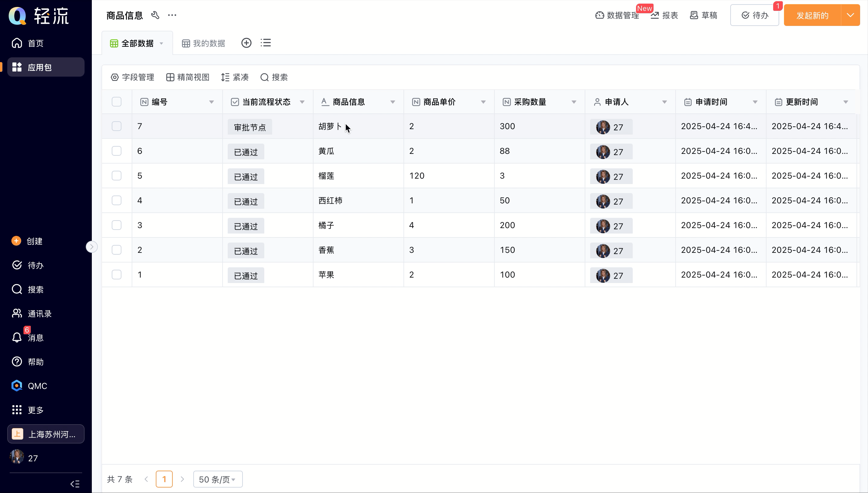
Task: Open the wrench settings icon beside 商品信息
Action: pos(155,15)
